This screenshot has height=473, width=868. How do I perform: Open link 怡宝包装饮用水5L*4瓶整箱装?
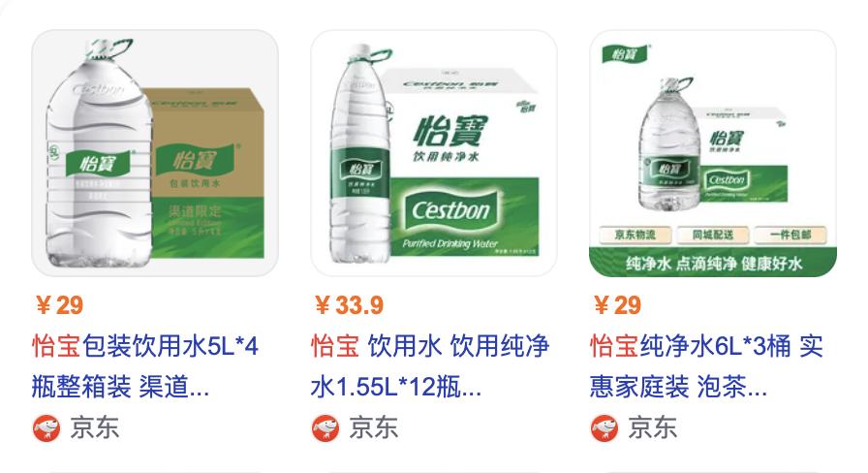click(145, 366)
